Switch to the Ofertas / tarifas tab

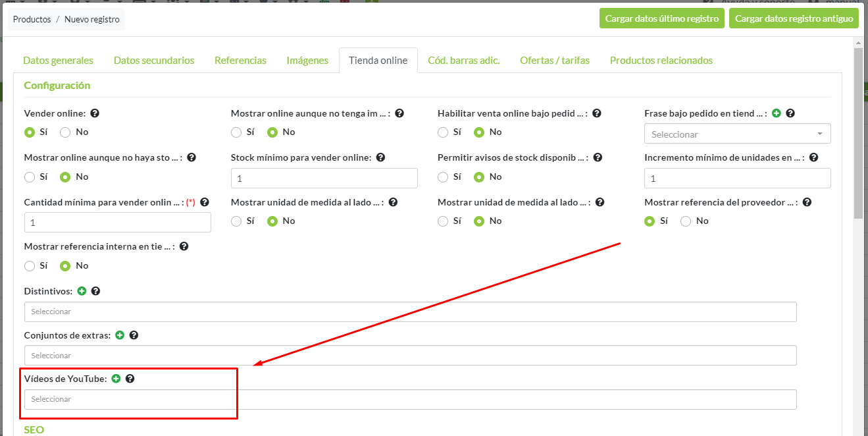point(554,60)
